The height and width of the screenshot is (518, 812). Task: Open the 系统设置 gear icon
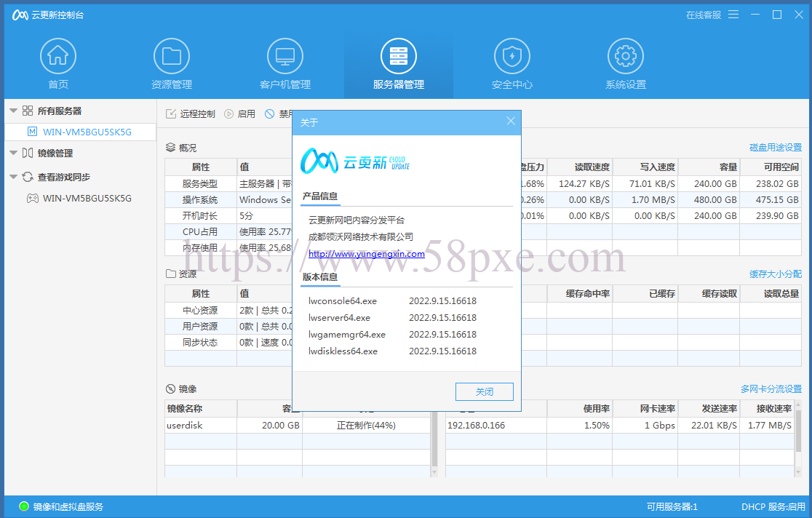626,56
